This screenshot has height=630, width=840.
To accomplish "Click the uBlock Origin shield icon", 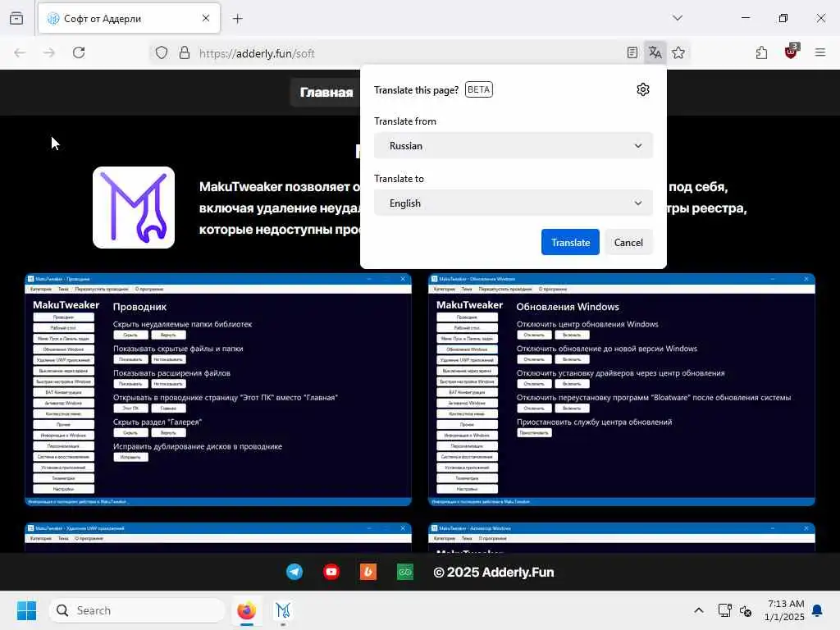I will point(792,52).
